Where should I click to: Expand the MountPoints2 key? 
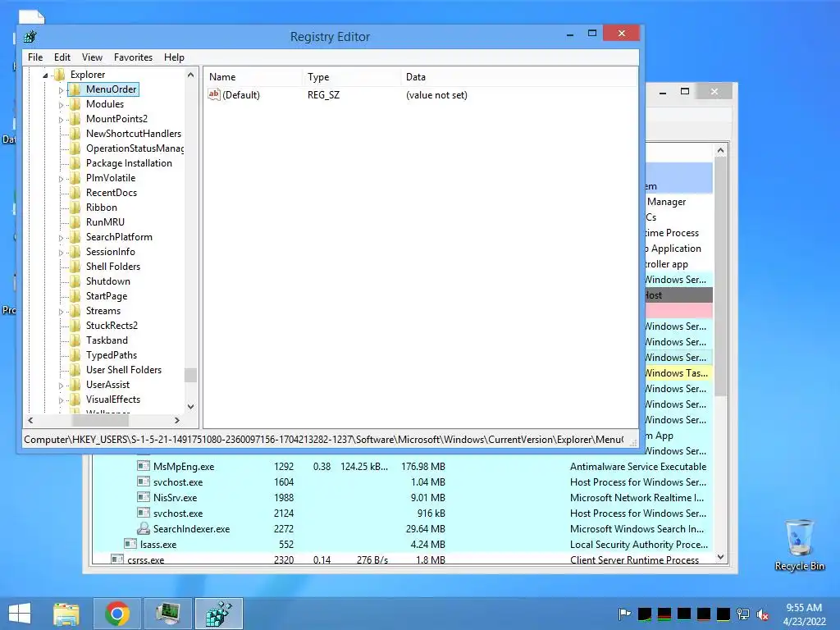click(x=61, y=120)
